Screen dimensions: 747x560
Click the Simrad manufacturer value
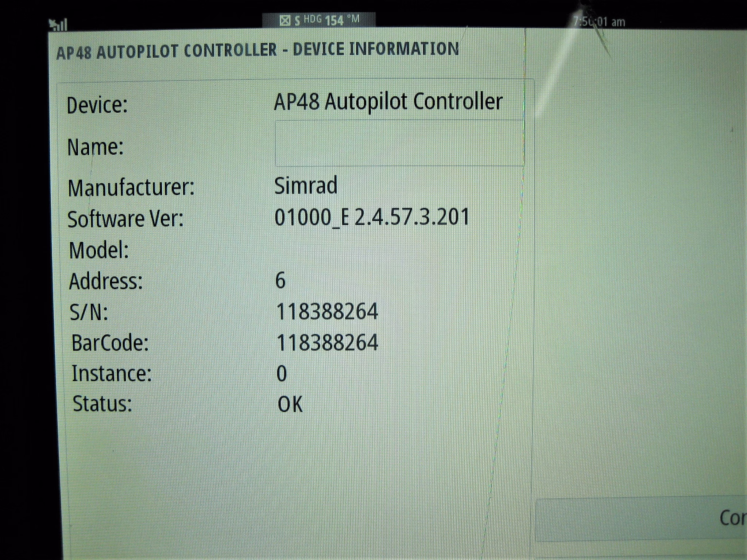(306, 186)
